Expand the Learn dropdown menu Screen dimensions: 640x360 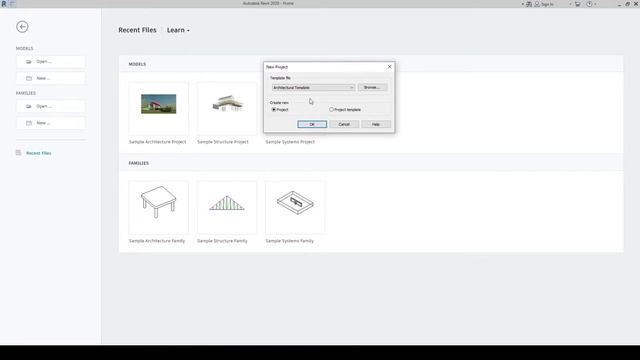coord(178,30)
